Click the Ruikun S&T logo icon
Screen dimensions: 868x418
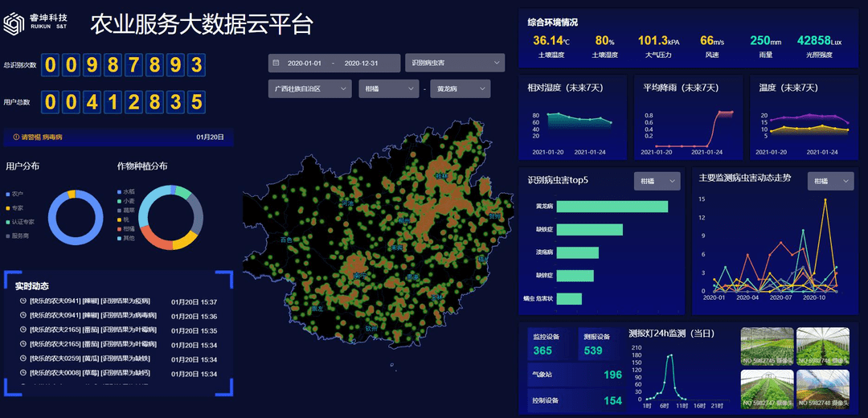coord(14,23)
